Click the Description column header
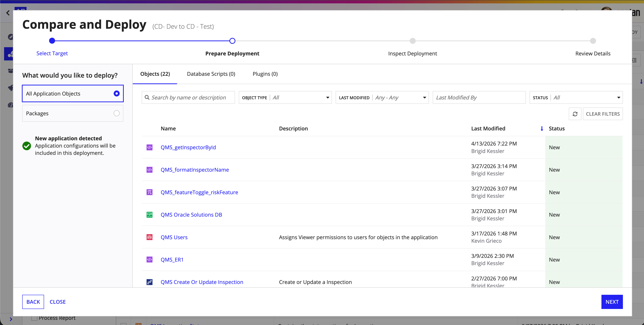This screenshot has height=325, width=644. click(293, 129)
